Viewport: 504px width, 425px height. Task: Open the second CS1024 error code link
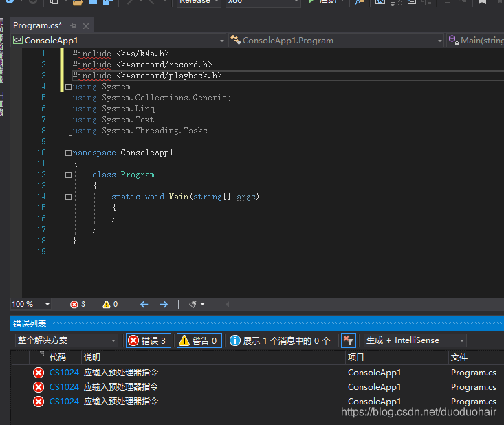pyautogui.click(x=64, y=387)
